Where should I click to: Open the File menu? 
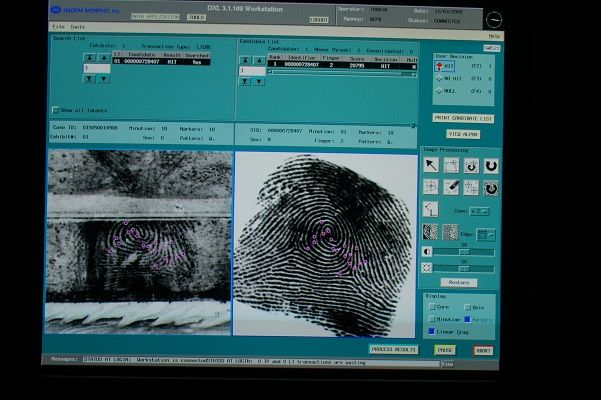(x=58, y=26)
